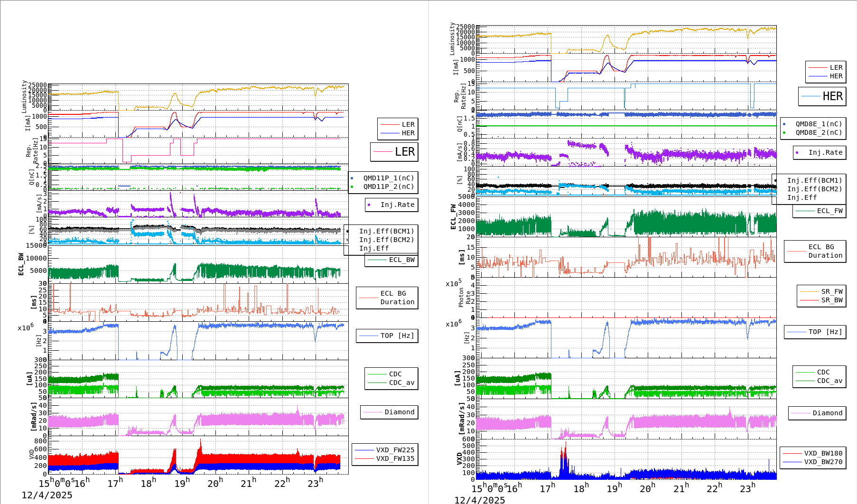Select the VXD_FW135 legend entry
The image size is (857, 504).
(x=395, y=458)
